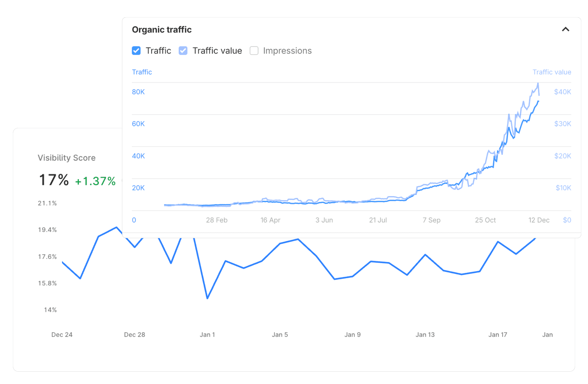Click the 17% visibility score value

click(54, 179)
